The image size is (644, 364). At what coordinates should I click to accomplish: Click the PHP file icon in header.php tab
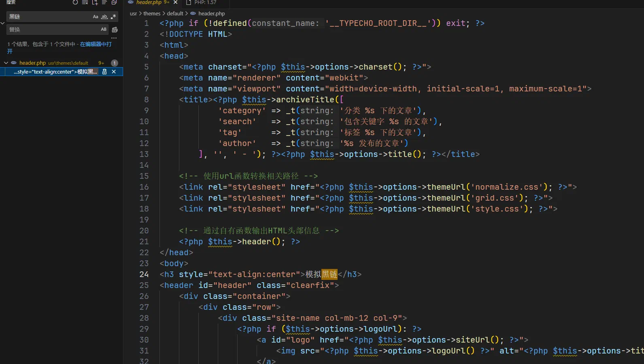(x=131, y=2)
